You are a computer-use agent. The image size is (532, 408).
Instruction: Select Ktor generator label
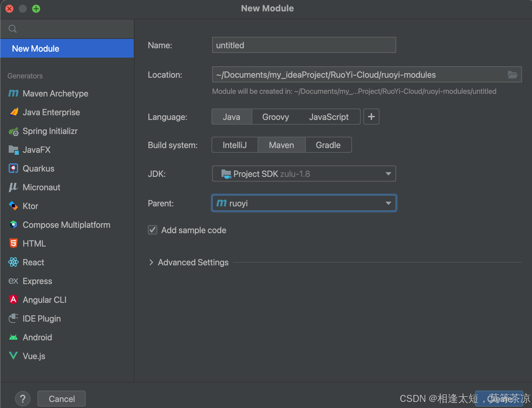30,206
